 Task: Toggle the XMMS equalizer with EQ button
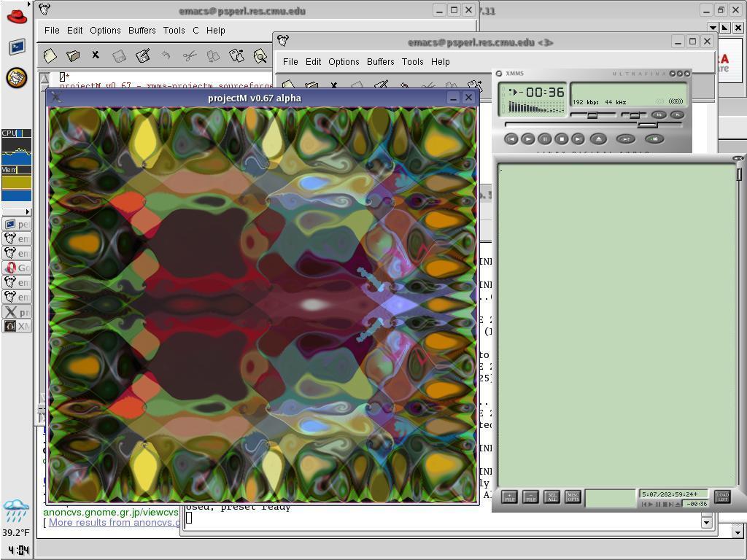coord(659,114)
